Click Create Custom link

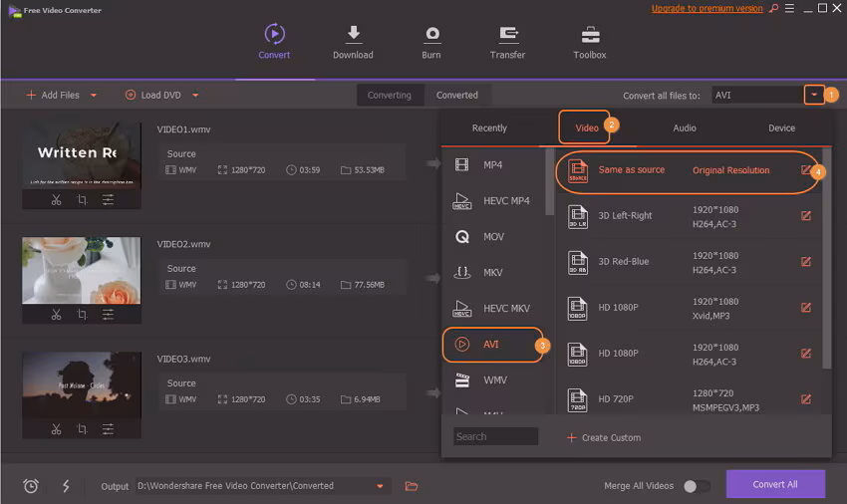[x=604, y=437]
